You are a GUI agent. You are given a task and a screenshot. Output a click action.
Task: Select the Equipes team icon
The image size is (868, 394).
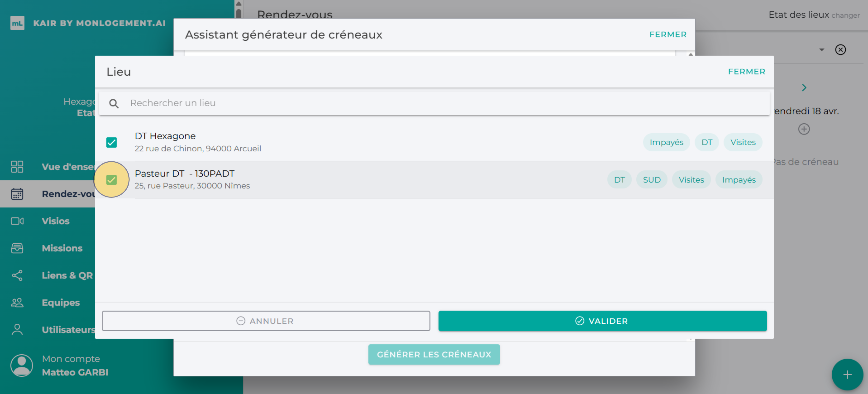17,303
